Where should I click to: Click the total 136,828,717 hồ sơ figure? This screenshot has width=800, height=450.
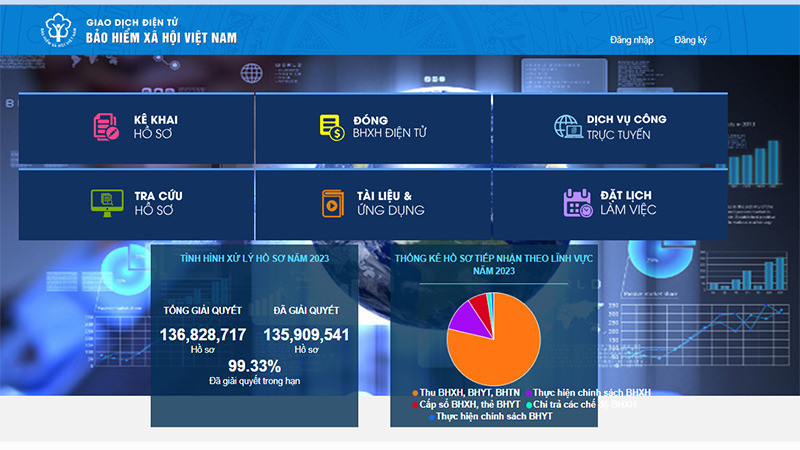click(203, 334)
